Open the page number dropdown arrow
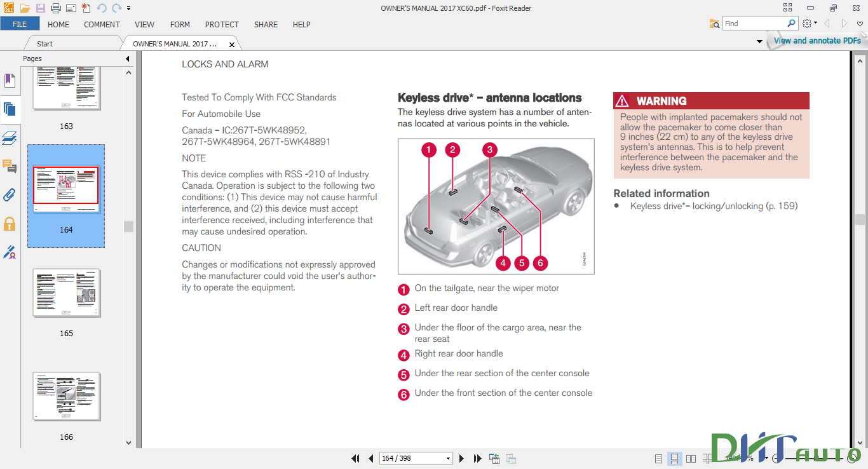868x469 pixels. pyautogui.click(x=448, y=458)
